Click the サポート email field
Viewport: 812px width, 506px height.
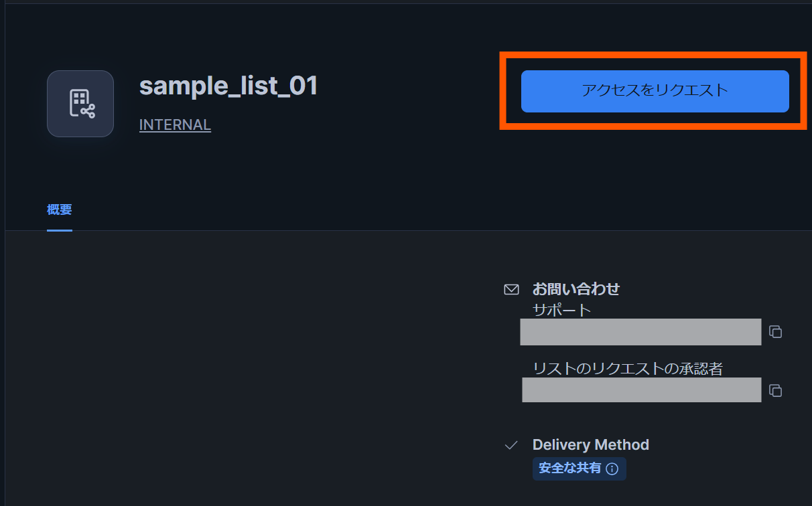640,332
